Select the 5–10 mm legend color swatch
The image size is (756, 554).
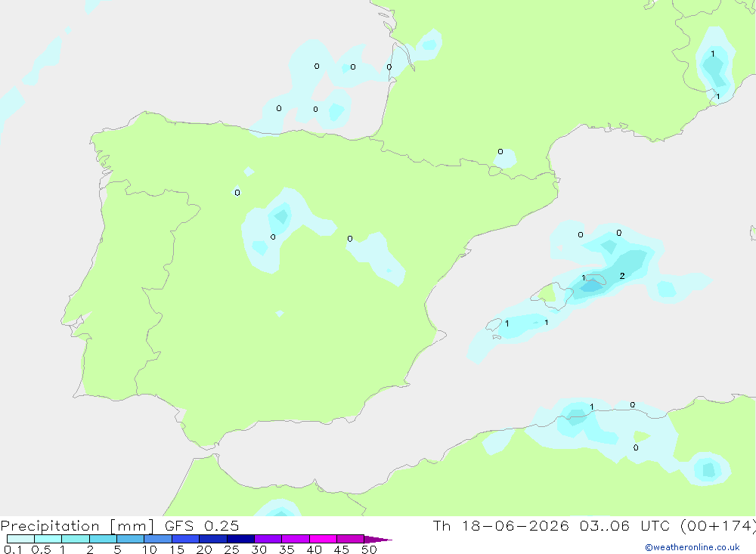(x=131, y=539)
